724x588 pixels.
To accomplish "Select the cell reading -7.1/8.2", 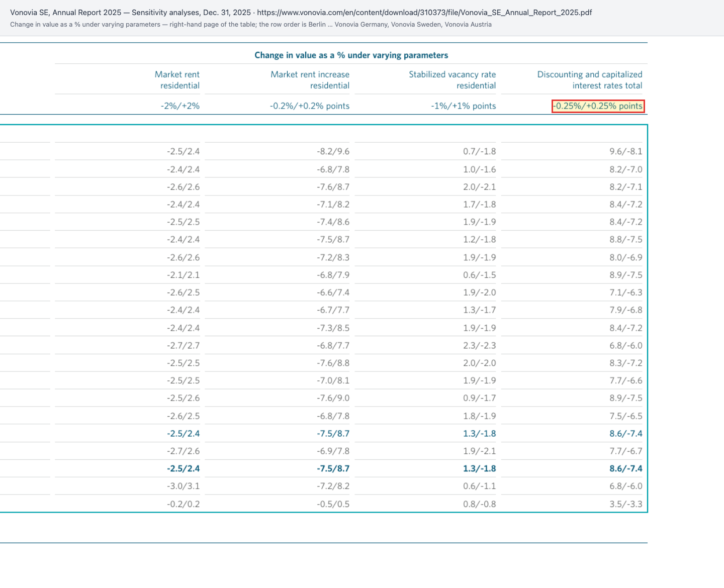I will (333, 205).
